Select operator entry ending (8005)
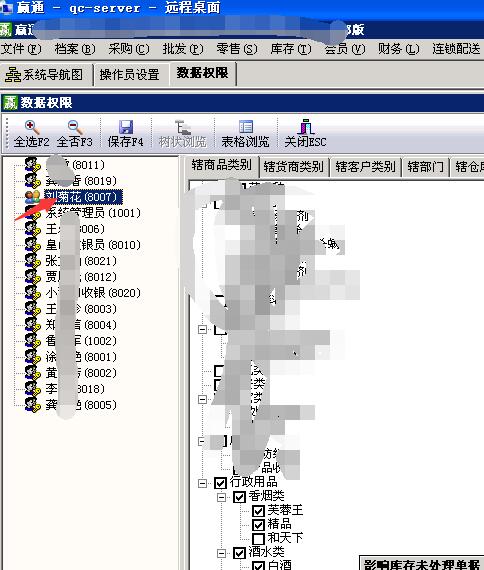Screen dimensions: 484x570 pos(81,405)
